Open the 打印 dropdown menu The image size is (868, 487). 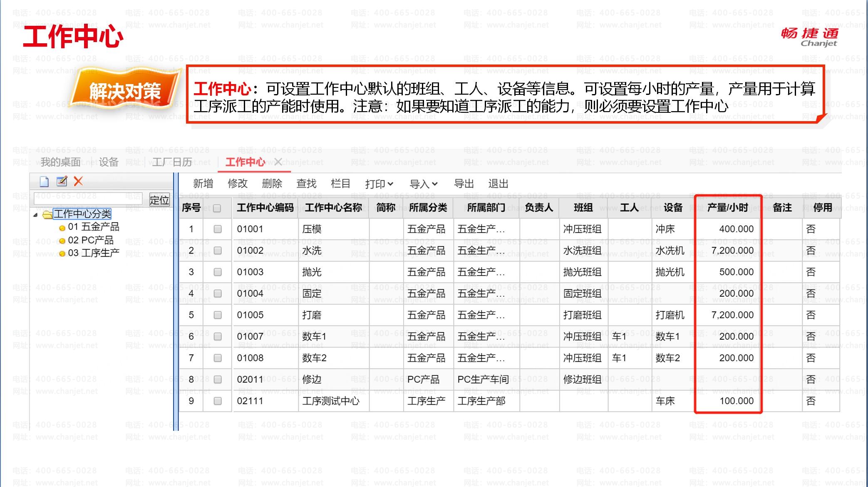coord(379,184)
